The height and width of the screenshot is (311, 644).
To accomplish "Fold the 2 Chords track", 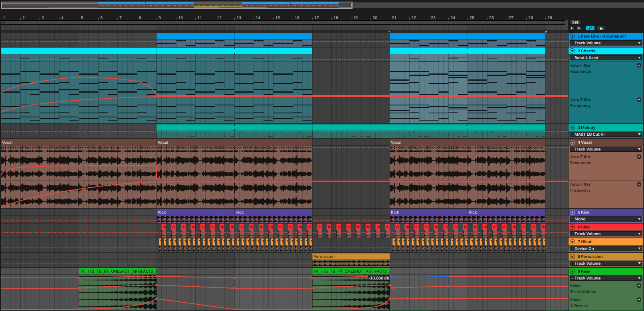I will coord(573,51).
